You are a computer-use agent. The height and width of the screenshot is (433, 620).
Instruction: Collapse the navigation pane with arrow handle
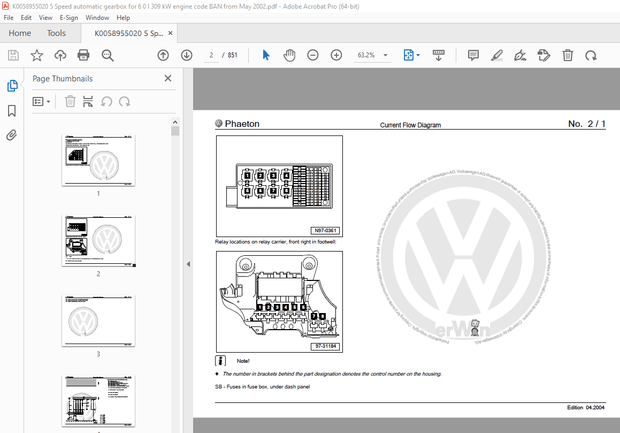tap(188, 264)
